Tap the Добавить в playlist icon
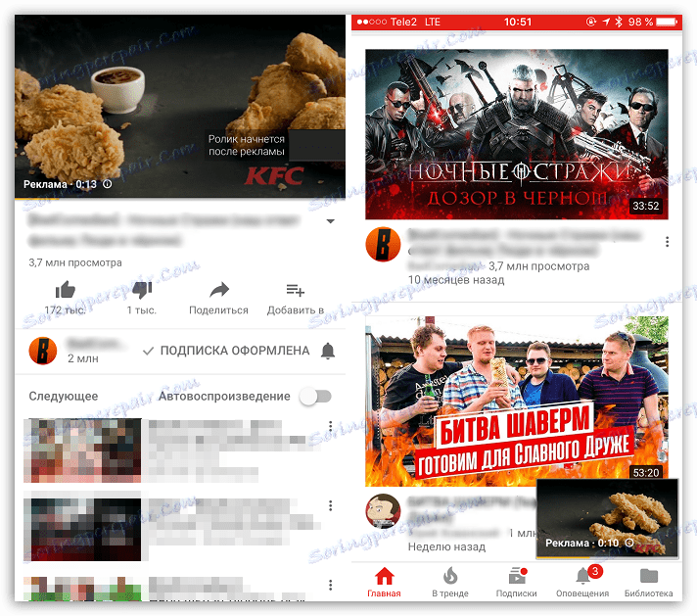The width and height of the screenshot is (697, 616). 296,291
